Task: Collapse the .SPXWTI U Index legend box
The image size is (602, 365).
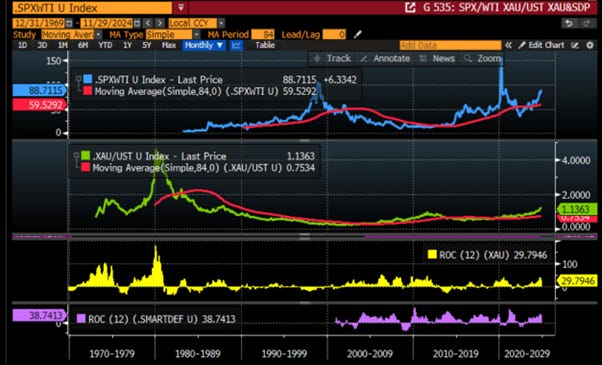Action: pyautogui.click(x=78, y=79)
